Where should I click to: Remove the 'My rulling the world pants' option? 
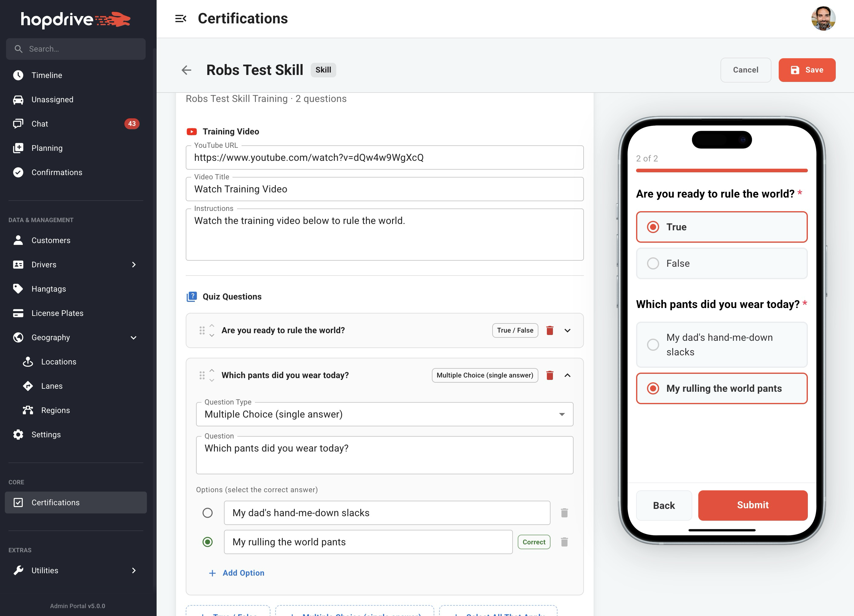pos(564,542)
